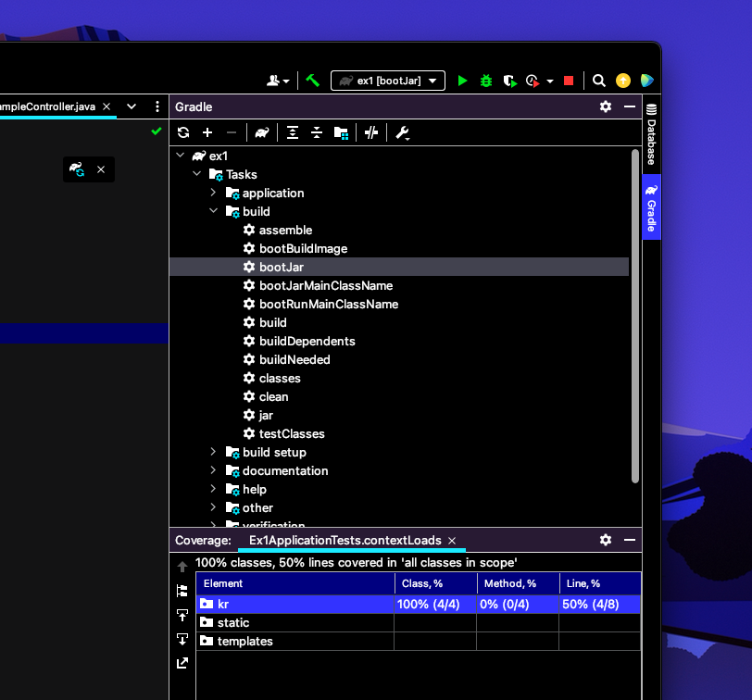Image resolution: width=752 pixels, height=700 pixels.
Task: Open Search Everywhere magnifier icon
Action: pos(598,81)
